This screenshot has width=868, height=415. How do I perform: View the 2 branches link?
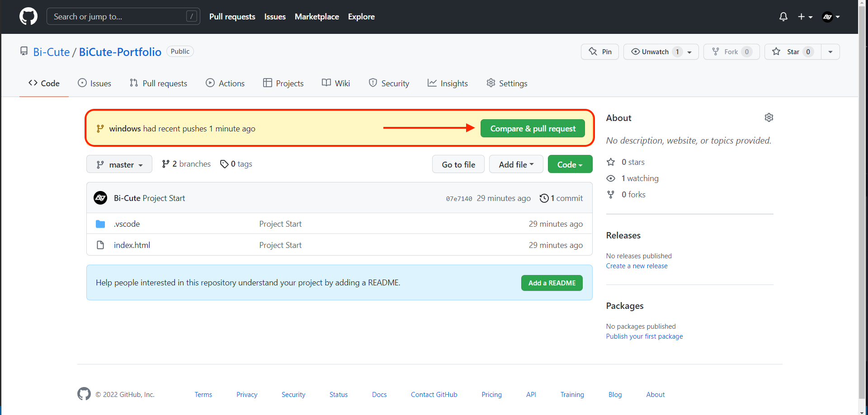coord(186,164)
